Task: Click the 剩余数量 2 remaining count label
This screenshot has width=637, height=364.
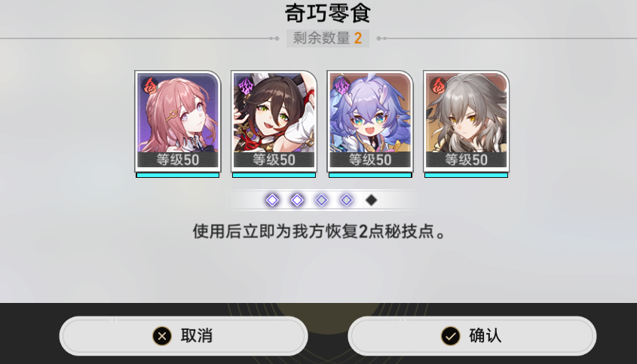Action: pos(327,38)
